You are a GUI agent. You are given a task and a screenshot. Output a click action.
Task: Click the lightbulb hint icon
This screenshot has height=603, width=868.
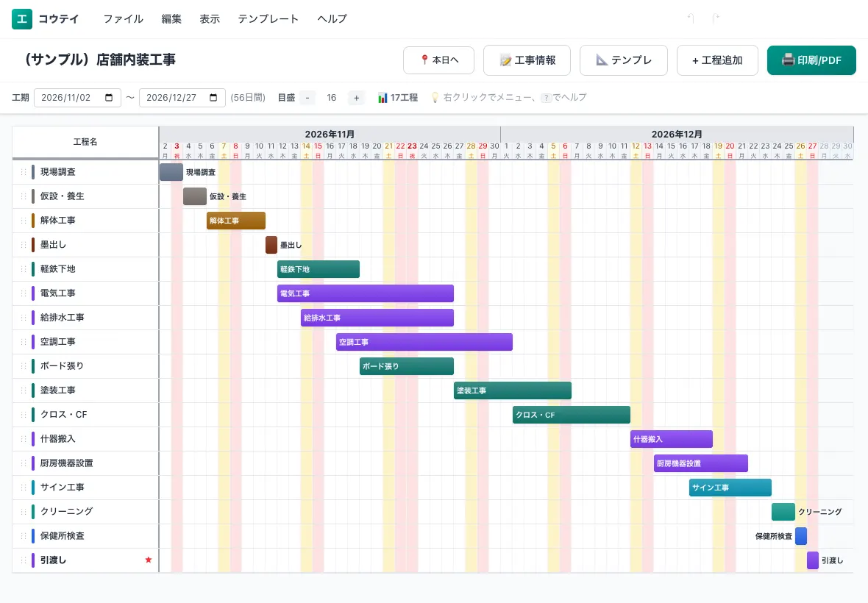pos(435,97)
